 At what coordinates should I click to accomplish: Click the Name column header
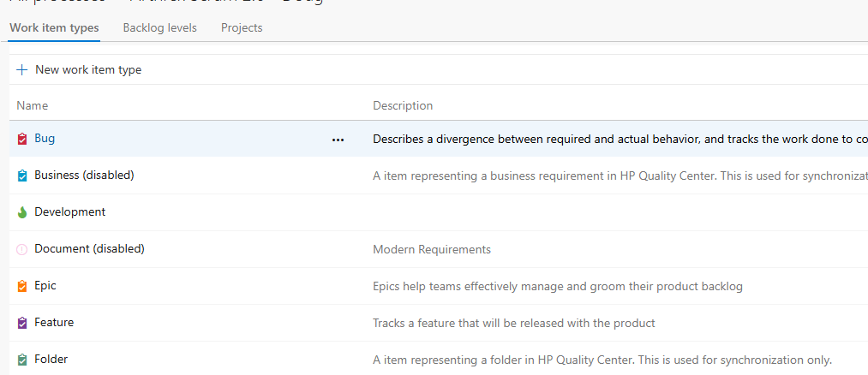(33, 105)
